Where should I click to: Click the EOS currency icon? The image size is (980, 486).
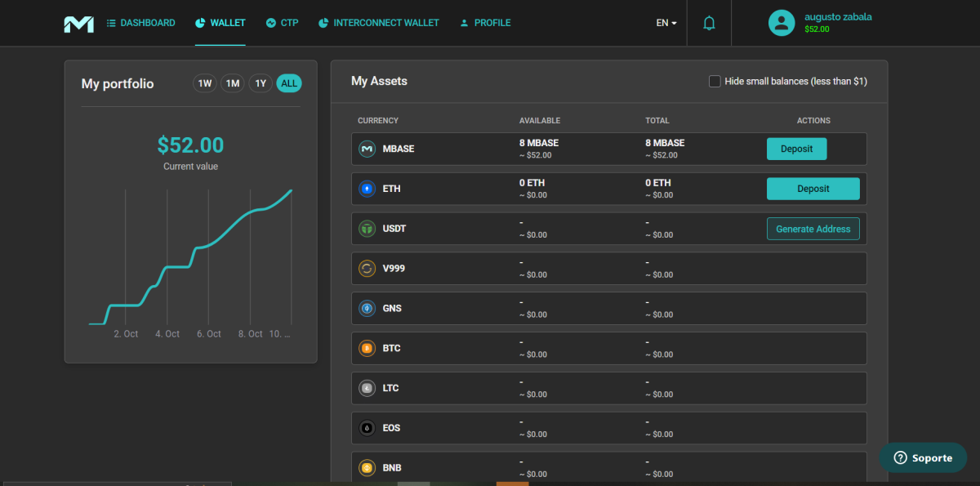367,427
